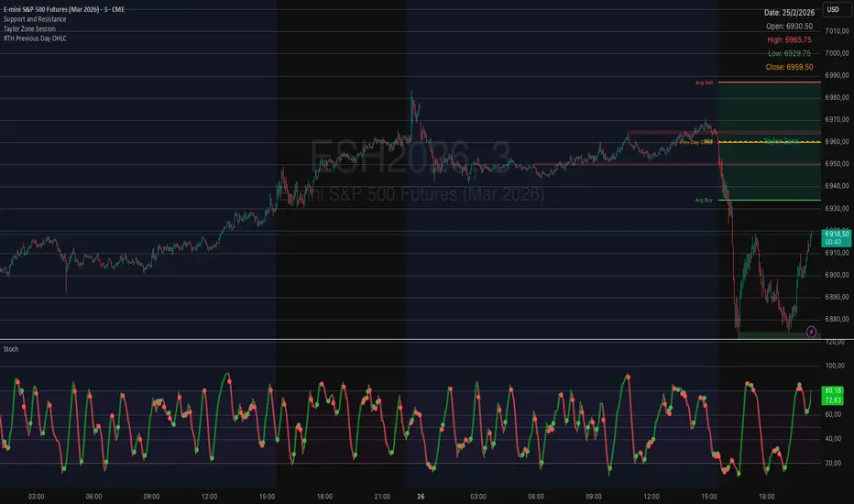Click the 6910,00 price axis label
Viewport: 854px width, 504px height.
click(837, 253)
